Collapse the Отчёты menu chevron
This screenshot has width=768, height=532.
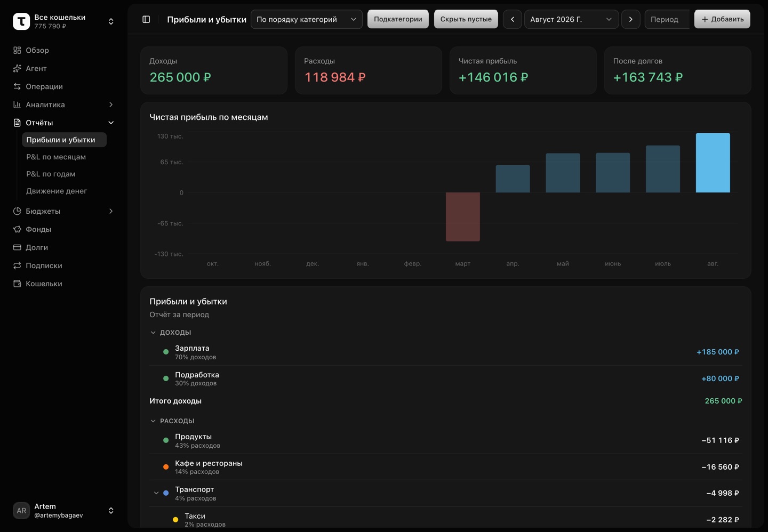click(111, 123)
